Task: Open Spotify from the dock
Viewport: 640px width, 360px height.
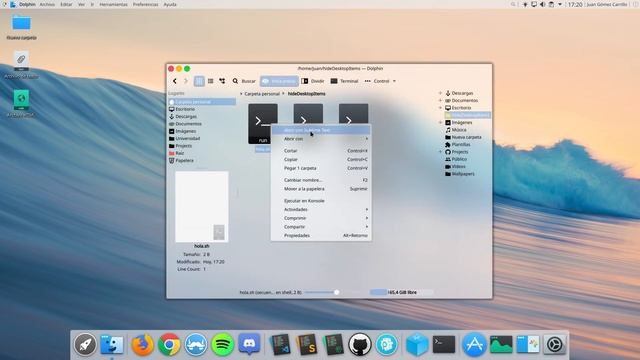Action: pos(222,344)
